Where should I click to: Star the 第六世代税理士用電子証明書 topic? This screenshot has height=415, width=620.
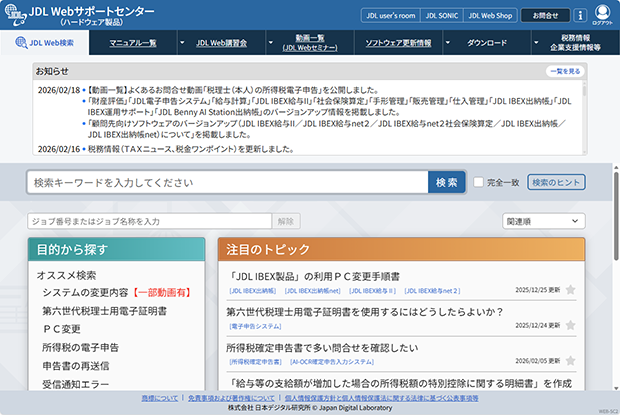click(x=570, y=325)
